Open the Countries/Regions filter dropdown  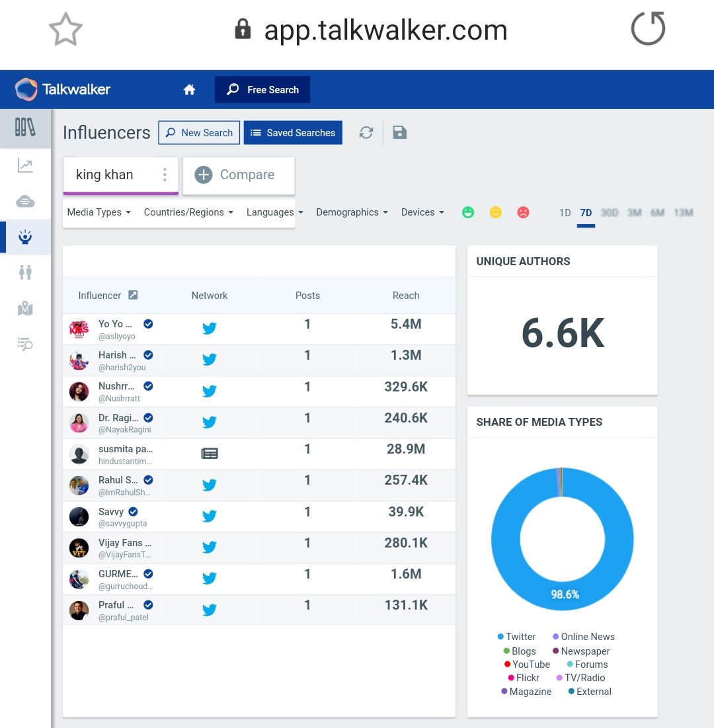click(188, 212)
